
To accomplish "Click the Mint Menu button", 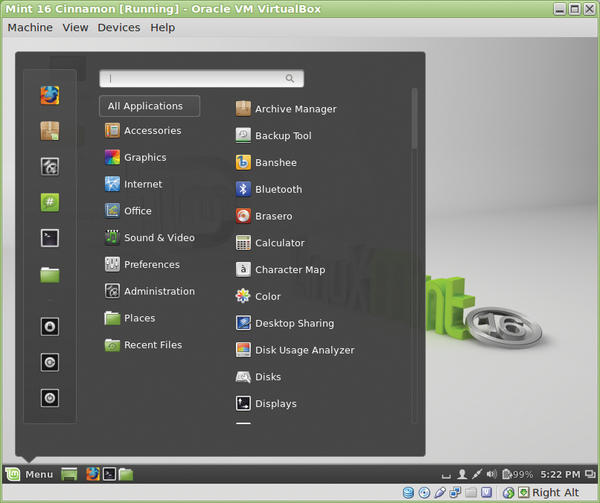I will click(29, 474).
